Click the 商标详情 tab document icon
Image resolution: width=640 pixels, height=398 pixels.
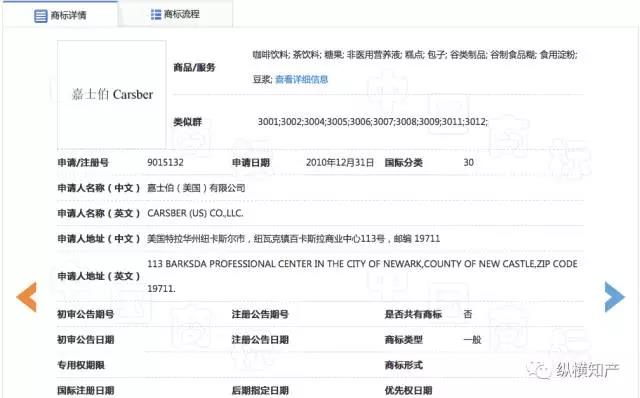coord(40,16)
